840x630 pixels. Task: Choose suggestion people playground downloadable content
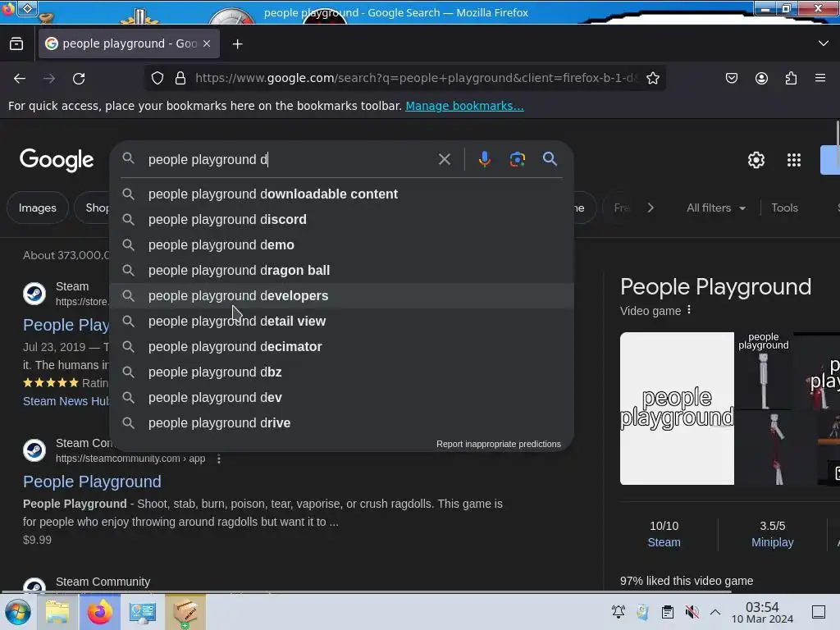point(342,194)
